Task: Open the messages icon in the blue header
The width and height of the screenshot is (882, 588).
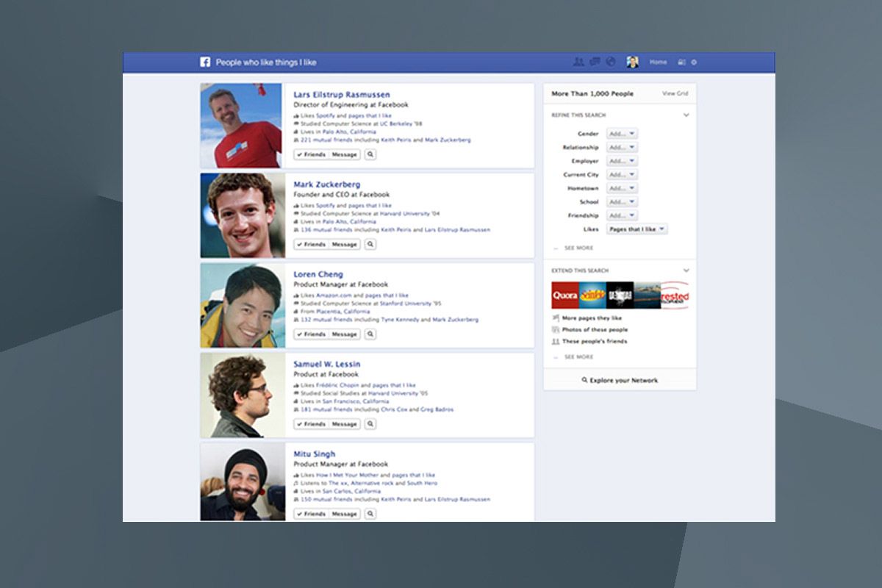Action: pyautogui.click(x=594, y=62)
